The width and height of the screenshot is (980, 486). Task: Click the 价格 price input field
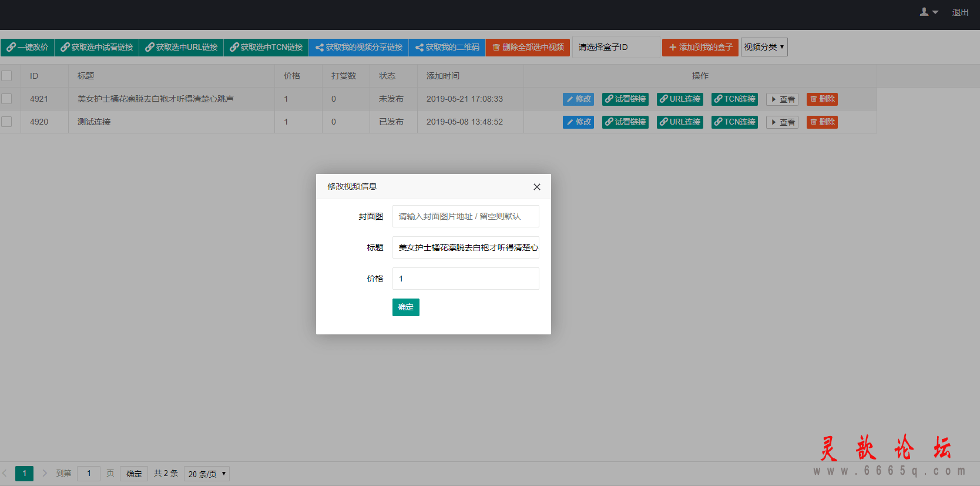tap(466, 279)
